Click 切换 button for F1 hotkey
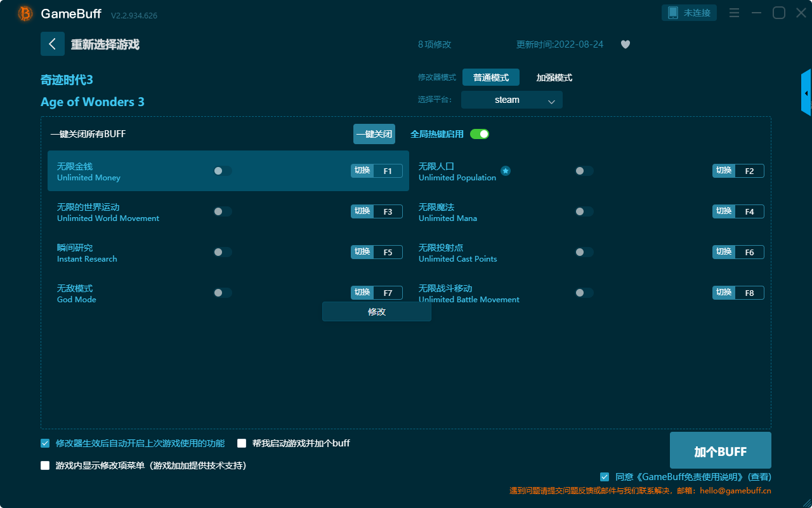 [x=362, y=171]
